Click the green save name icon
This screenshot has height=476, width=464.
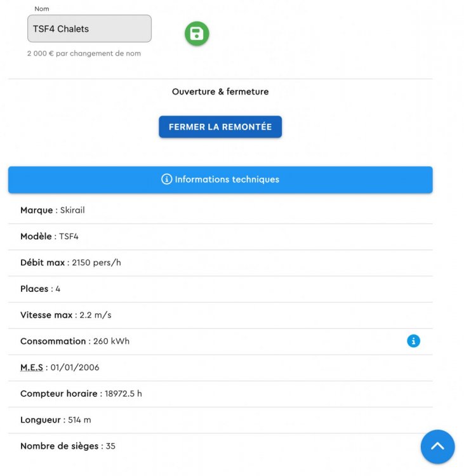(197, 34)
